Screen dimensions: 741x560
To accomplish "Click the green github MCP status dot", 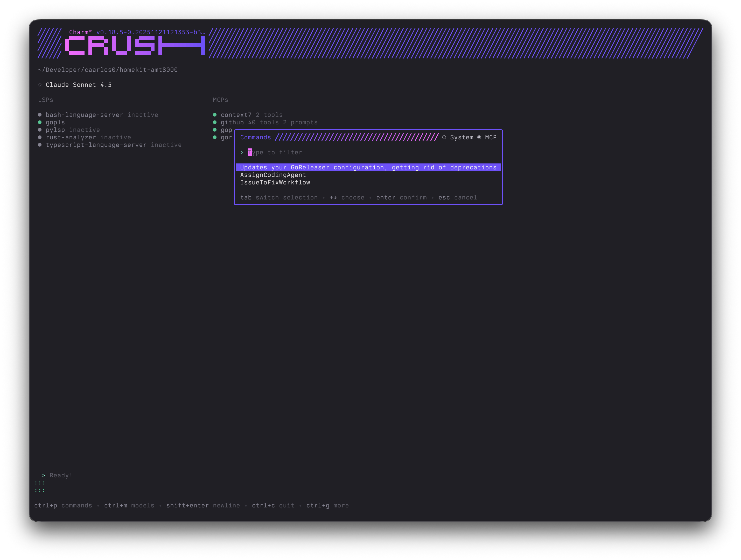I will (215, 123).
